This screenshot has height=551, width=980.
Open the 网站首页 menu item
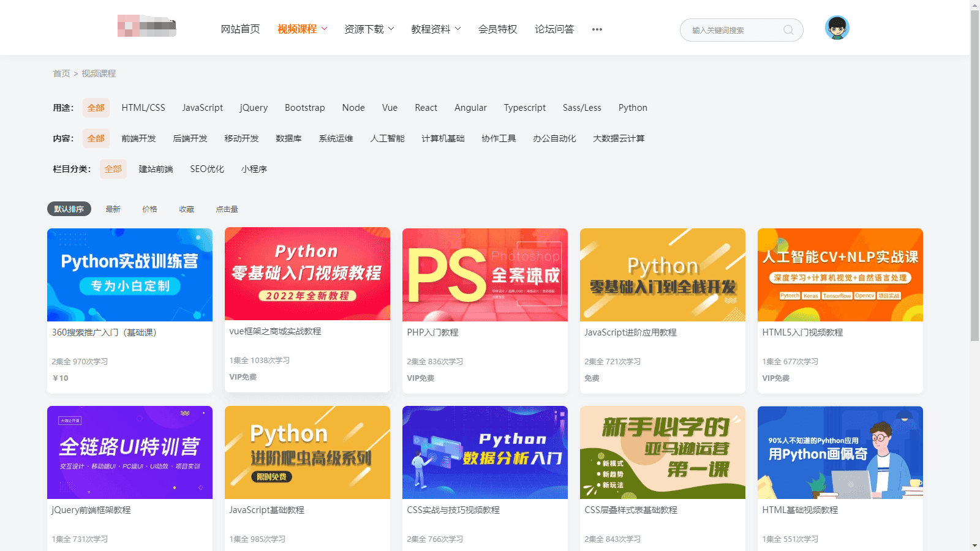240,29
